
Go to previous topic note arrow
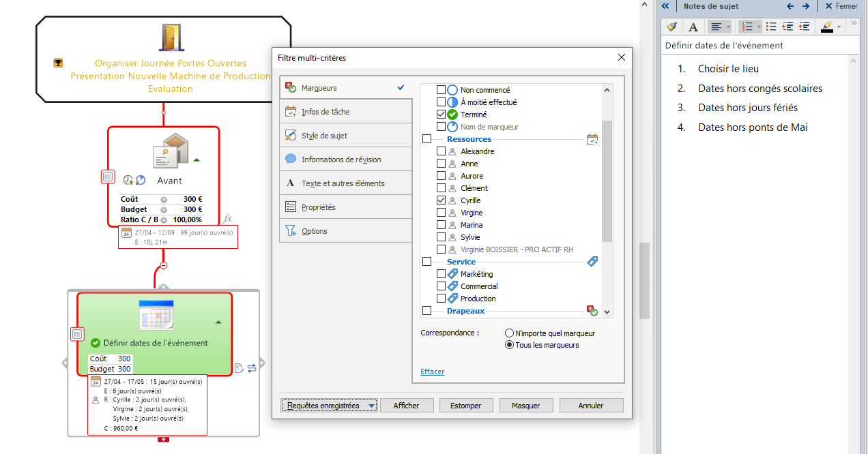790,6
